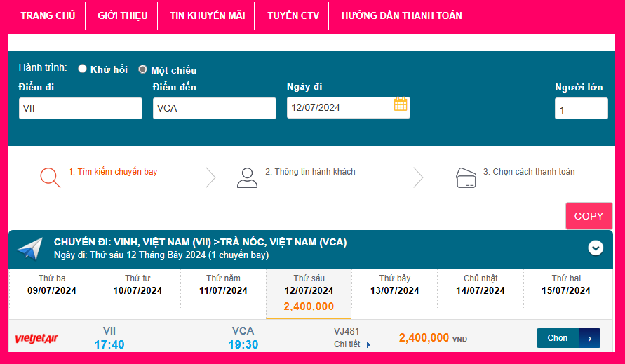Open the calendar icon in date field
This screenshot has width=625, height=364.
401,105
